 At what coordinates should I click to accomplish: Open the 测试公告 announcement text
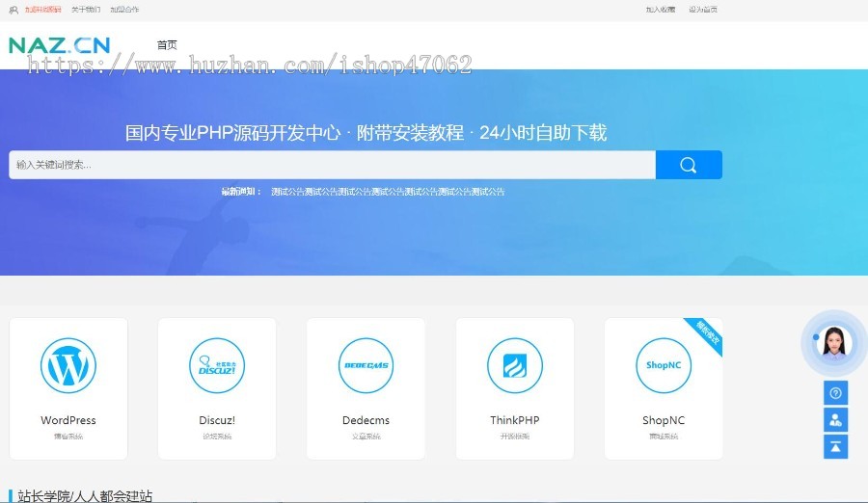388,192
